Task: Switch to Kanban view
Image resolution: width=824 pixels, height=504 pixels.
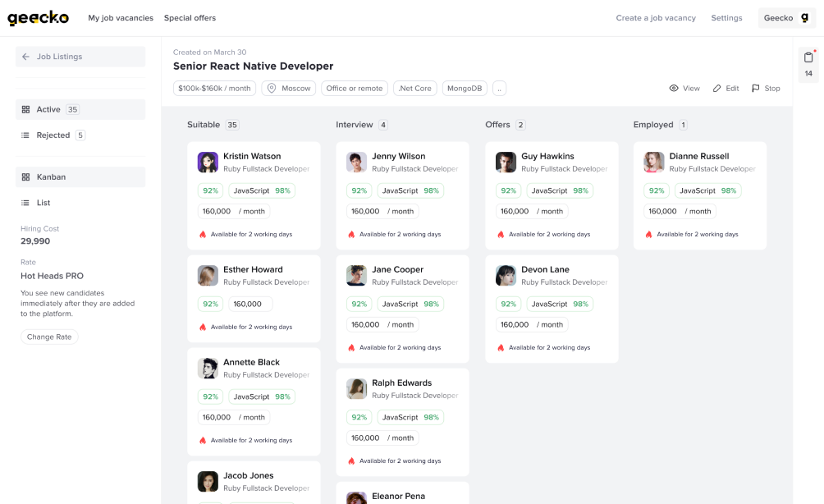Action: [x=80, y=177]
